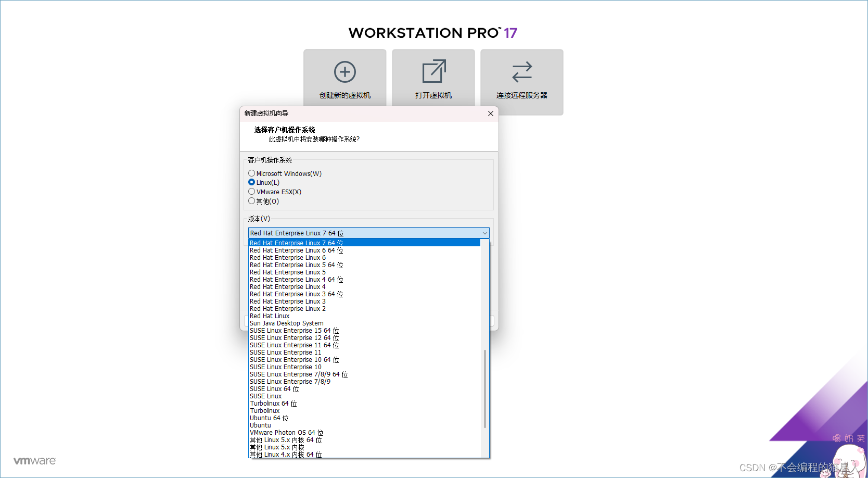Select SUSE Linux Enterprise 7/8/9
The height and width of the screenshot is (478, 868).
(364, 382)
